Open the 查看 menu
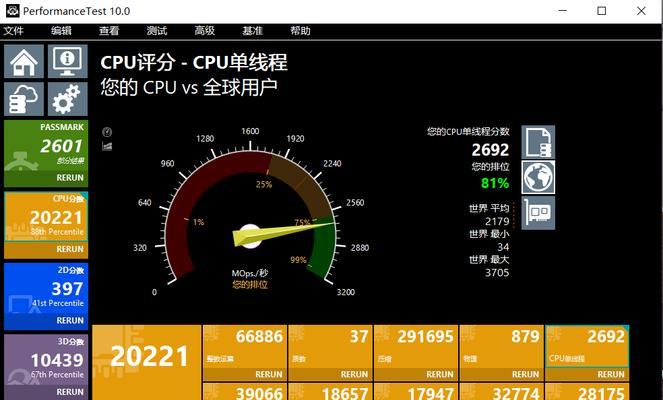The width and height of the screenshot is (663, 400). tap(109, 30)
